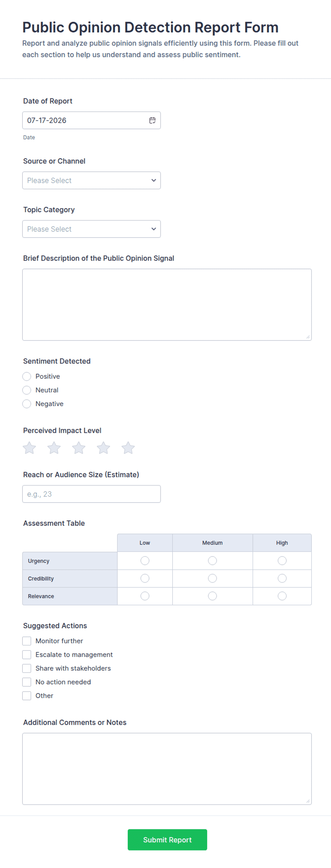Rate impact level one star

coord(30,448)
